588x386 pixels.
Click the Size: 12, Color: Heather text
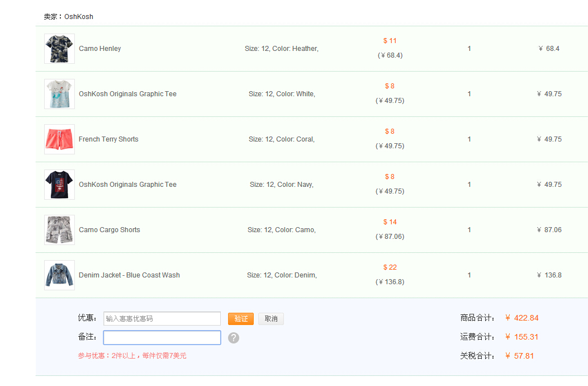click(x=282, y=49)
